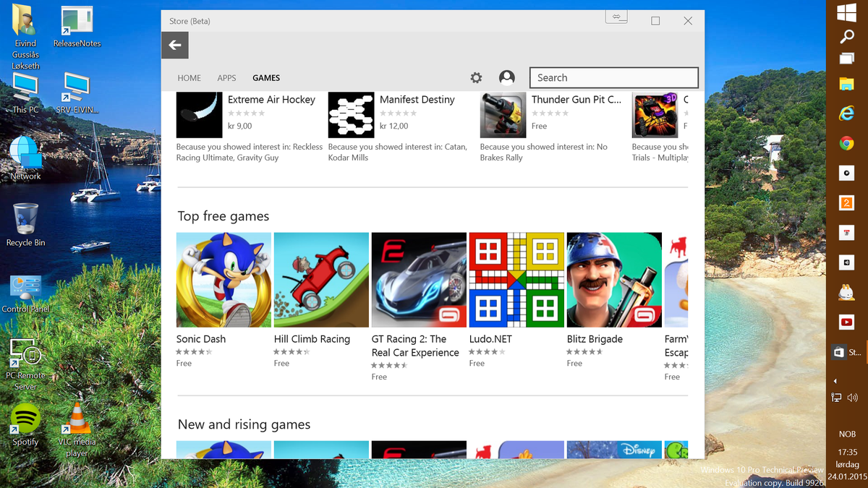Click the Top free games heading

(x=224, y=216)
